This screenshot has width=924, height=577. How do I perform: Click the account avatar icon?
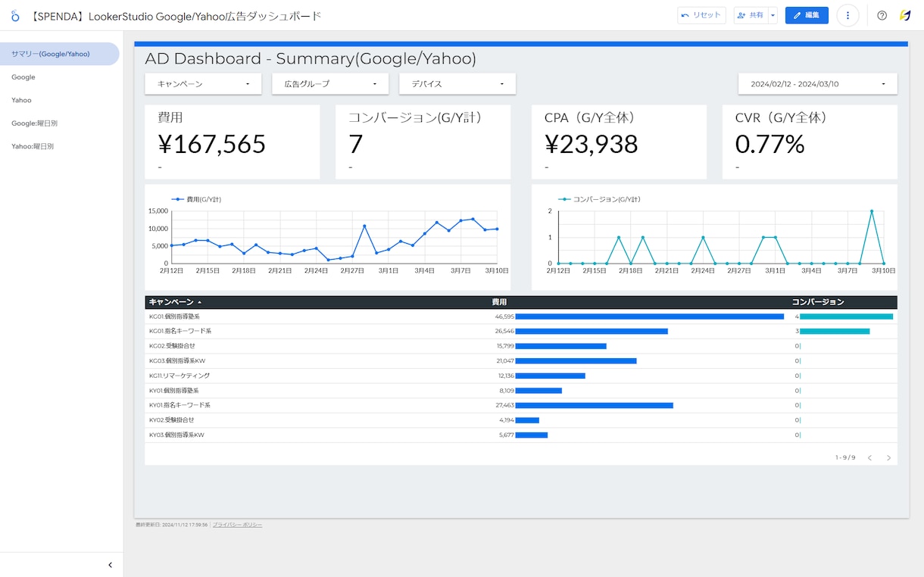tap(905, 15)
